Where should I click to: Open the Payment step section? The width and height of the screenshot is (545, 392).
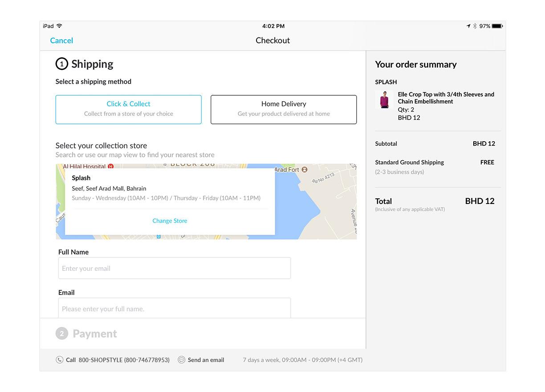click(x=95, y=334)
